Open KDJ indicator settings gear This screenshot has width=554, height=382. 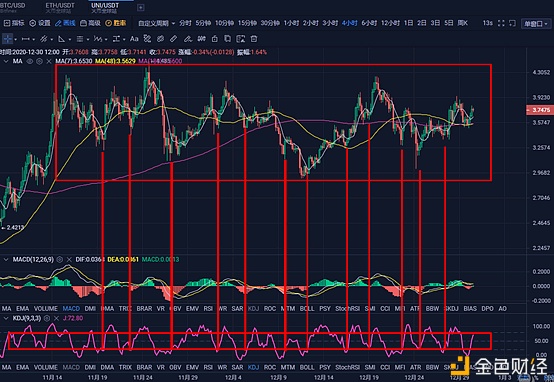[47, 318]
